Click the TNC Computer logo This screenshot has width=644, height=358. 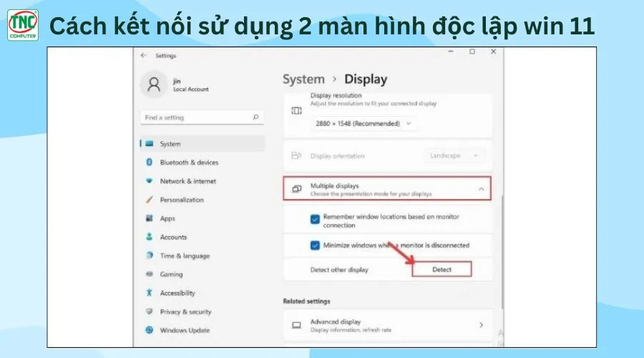23,24
